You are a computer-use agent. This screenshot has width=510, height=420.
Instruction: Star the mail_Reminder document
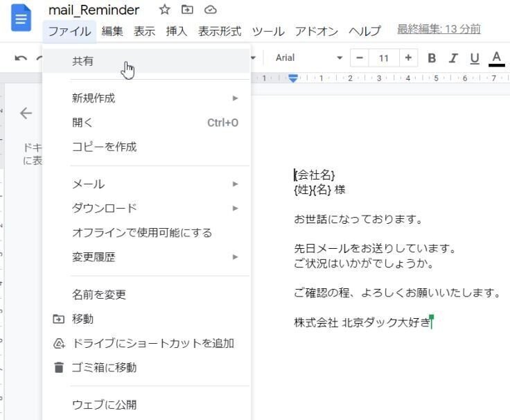click(x=165, y=10)
